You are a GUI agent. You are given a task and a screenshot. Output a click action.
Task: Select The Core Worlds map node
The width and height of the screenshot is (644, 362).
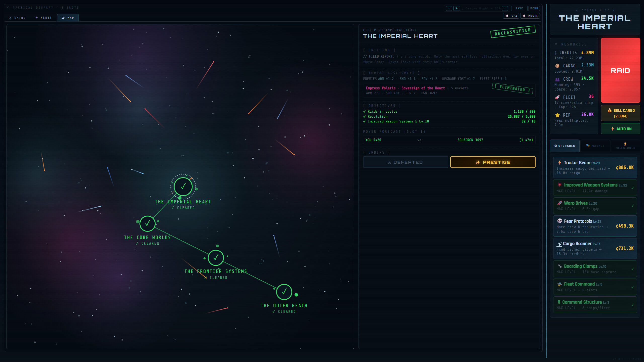point(147,223)
